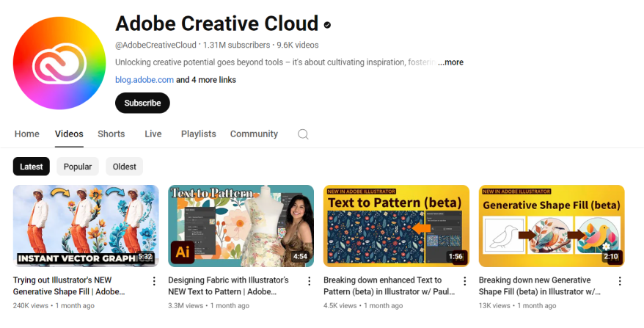Switch to the Shorts tab
644x328 pixels.
111,134
